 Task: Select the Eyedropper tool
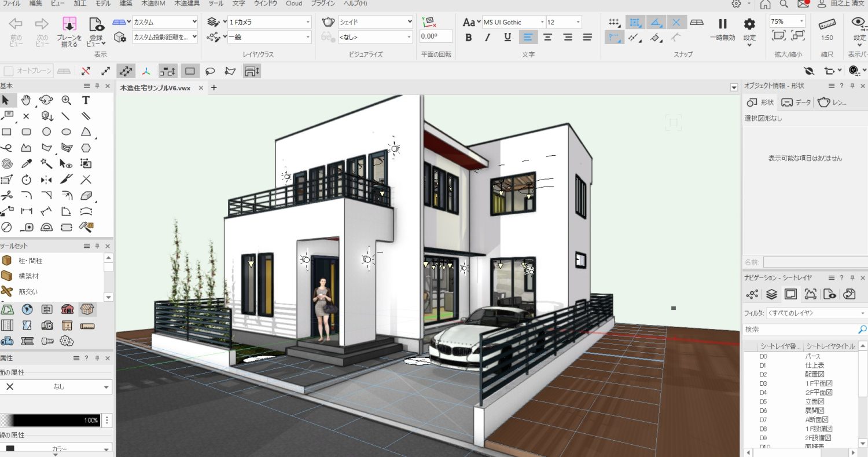point(26,163)
